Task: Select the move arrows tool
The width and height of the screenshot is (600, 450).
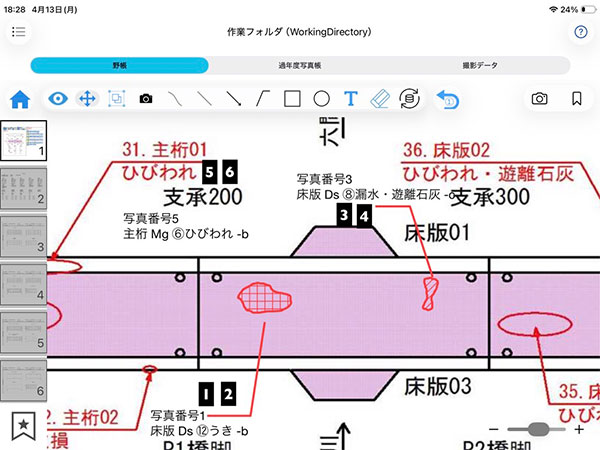Action: (87, 99)
